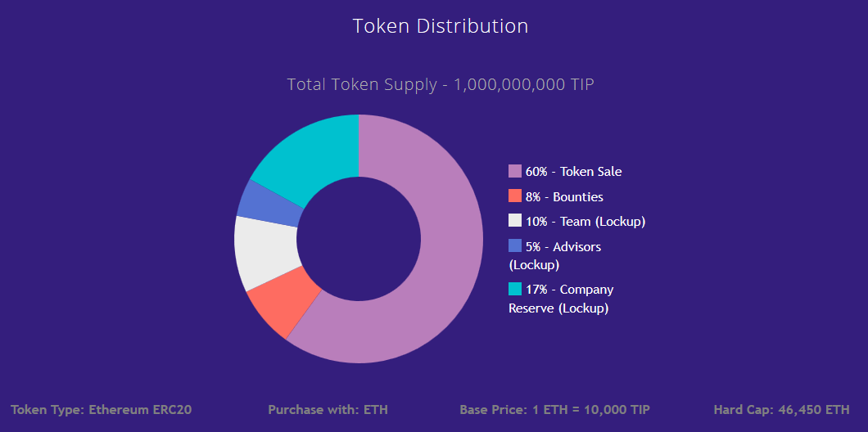This screenshot has height=432, width=868.
Task: Click the 'Token Type: Ethereum ERC20' text
Action: point(102,410)
